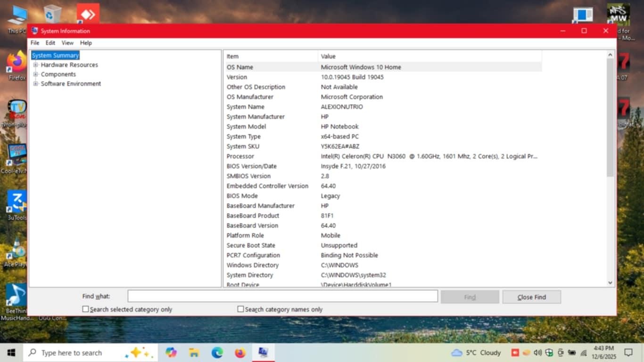Select the System Summary tree item
The width and height of the screenshot is (644, 362).
pyautogui.click(x=55, y=56)
